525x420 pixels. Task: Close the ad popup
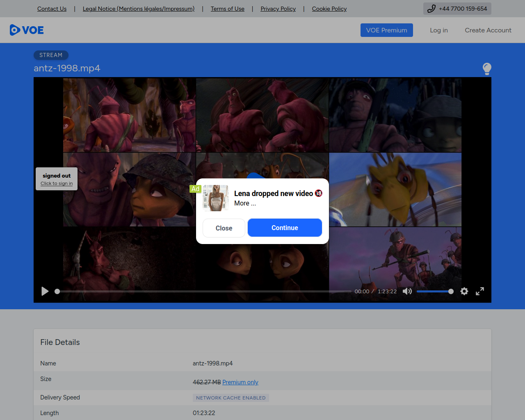click(x=224, y=228)
